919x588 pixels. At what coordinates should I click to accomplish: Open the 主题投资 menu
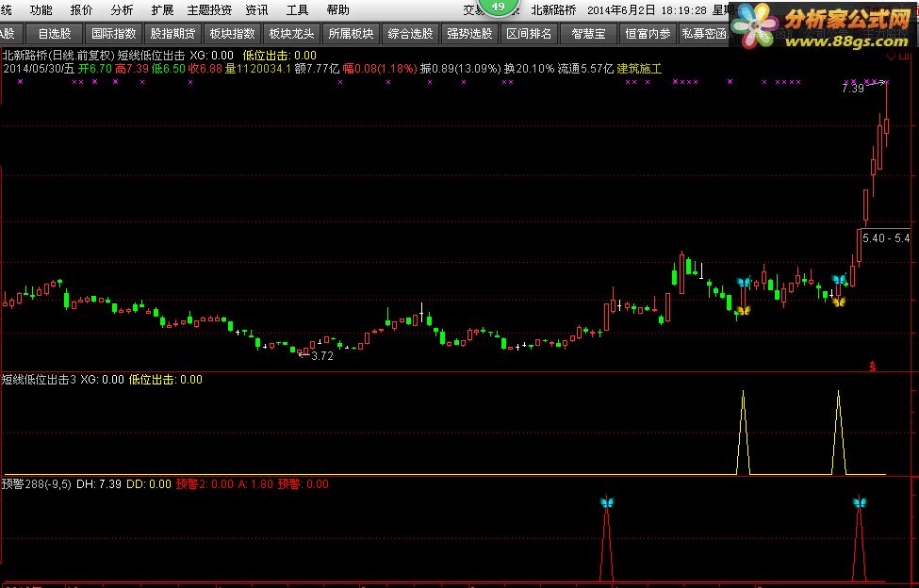pyautogui.click(x=209, y=10)
